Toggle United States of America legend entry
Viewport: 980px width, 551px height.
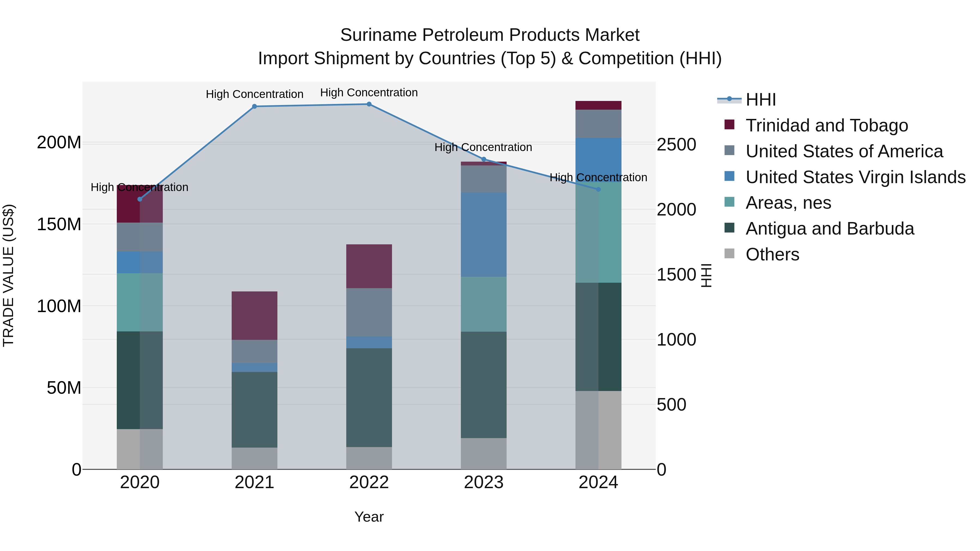pos(834,151)
